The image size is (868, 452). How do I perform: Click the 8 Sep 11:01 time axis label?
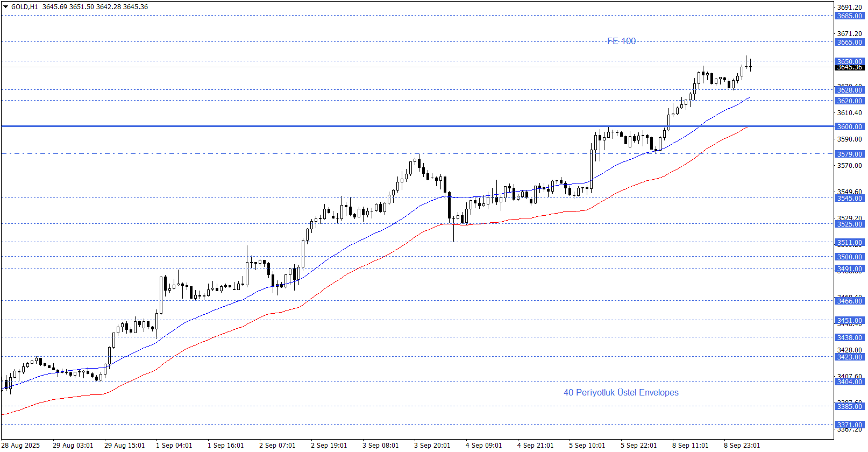[x=690, y=445]
